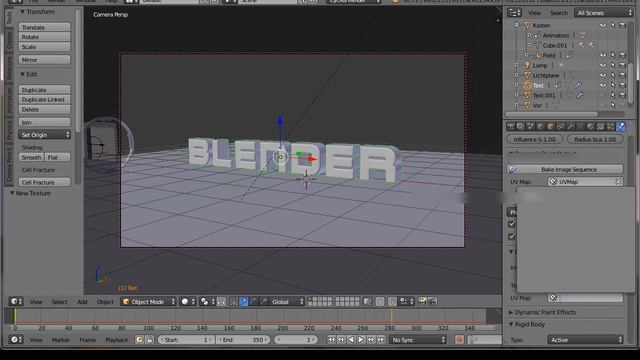Jump to the next keyframe
This screenshot has width=640, height=360.
tap(371, 340)
